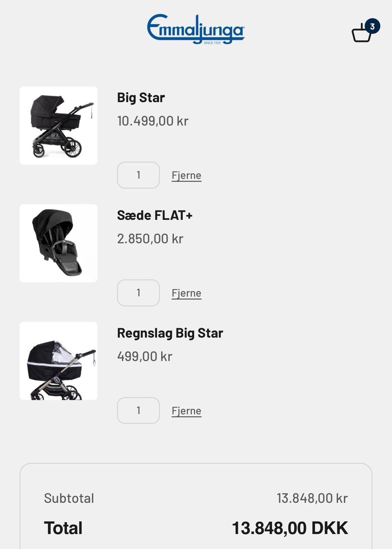Remove Regnslag Big Star via its Fjerne link

pyautogui.click(x=186, y=411)
